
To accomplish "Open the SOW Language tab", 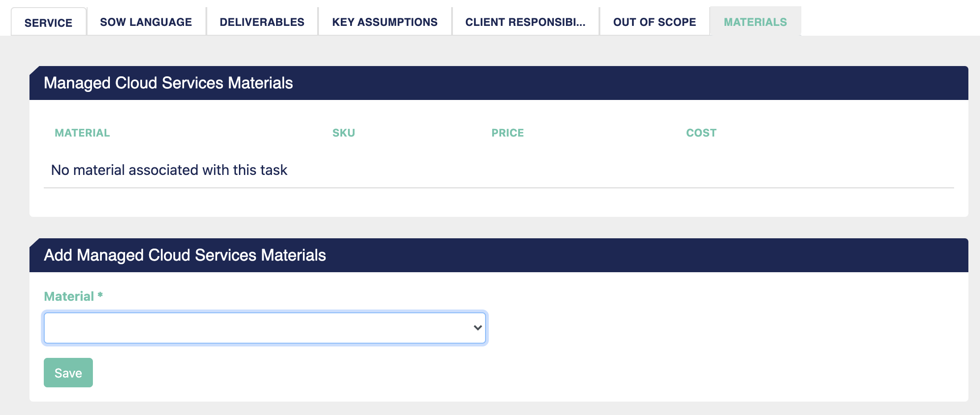I will tap(146, 22).
